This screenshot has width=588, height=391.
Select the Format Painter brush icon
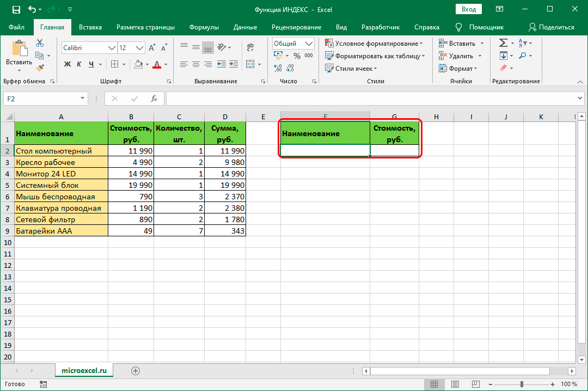40,68
